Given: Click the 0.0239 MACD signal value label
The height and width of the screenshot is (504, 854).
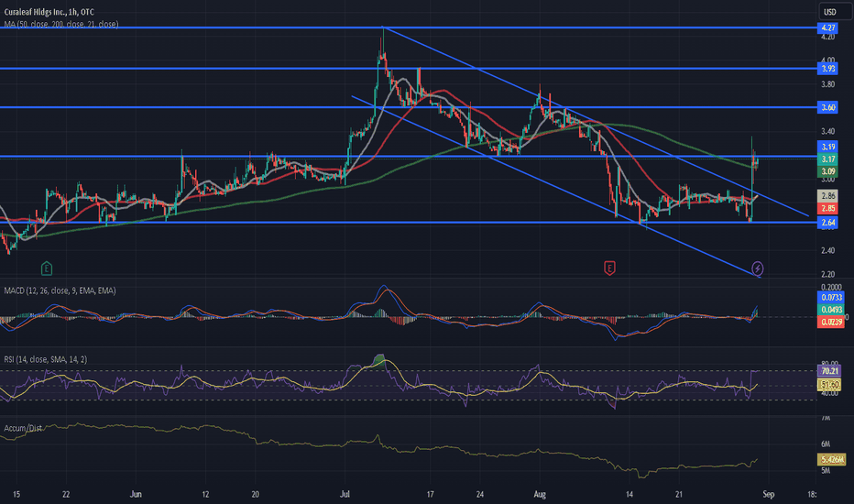Looking at the screenshot, I should (x=831, y=323).
